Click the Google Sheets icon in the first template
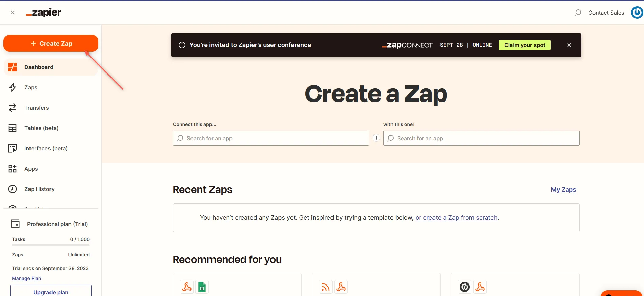Screen dimensions: 644x296 [x=202, y=287]
